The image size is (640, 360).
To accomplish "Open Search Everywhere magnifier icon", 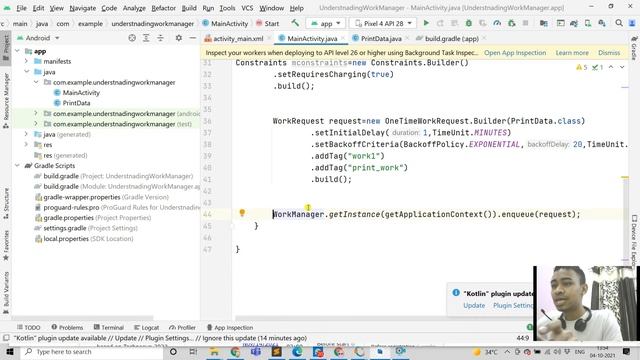I will (x=619, y=23).
